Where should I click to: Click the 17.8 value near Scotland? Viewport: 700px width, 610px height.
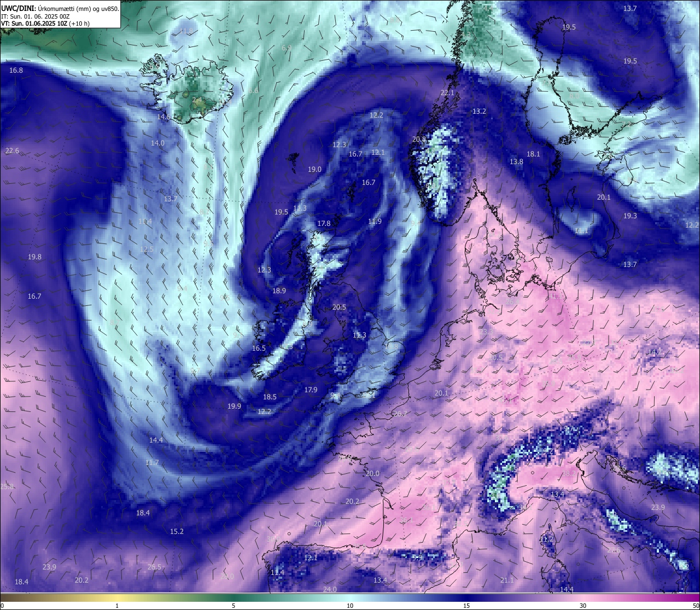click(x=324, y=223)
